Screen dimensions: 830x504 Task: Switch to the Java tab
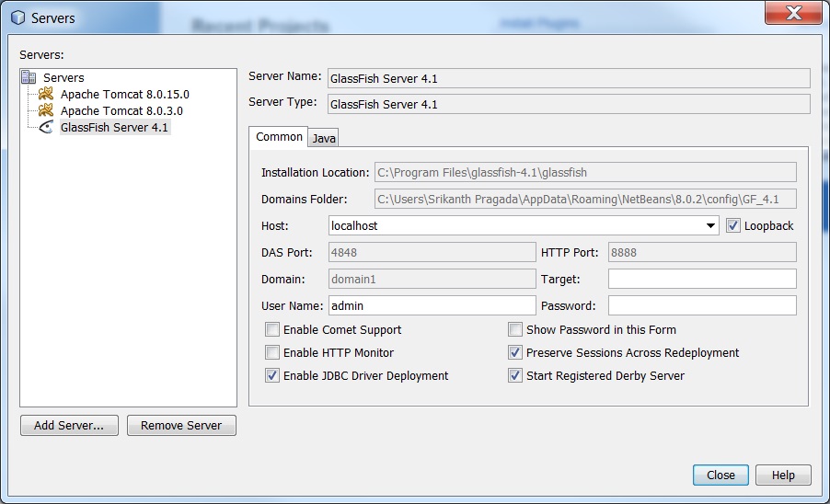(323, 139)
